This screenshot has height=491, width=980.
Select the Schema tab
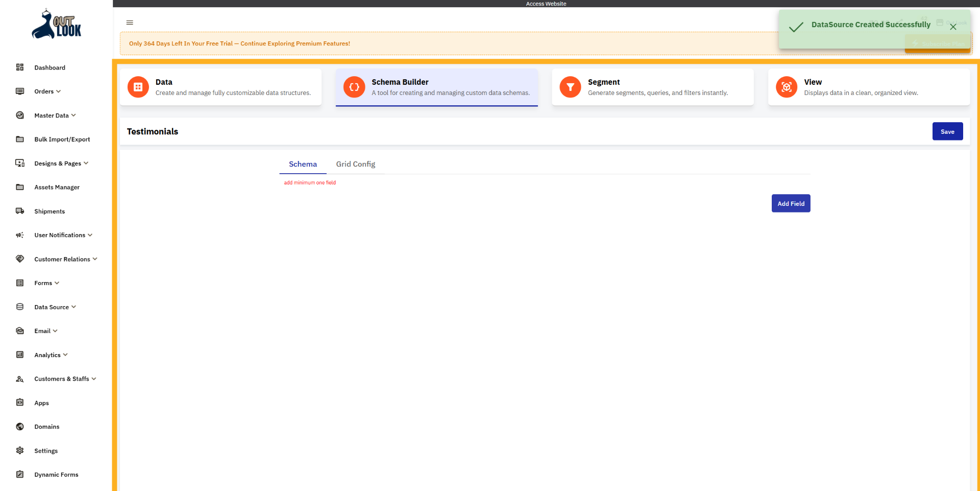pos(303,164)
